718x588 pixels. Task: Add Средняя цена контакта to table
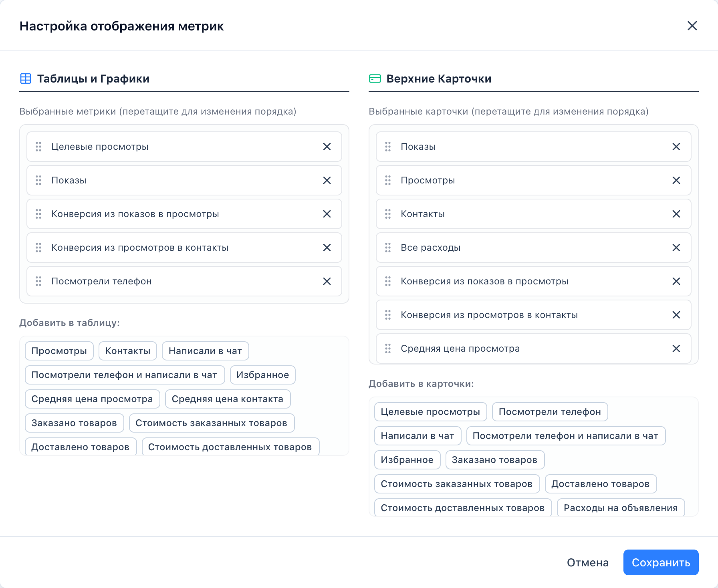pos(228,399)
